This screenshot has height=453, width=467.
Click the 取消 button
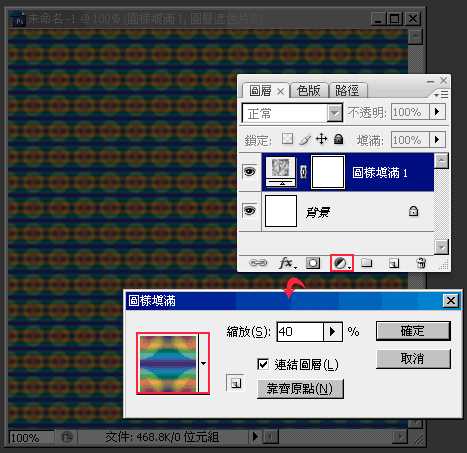[413, 359]
